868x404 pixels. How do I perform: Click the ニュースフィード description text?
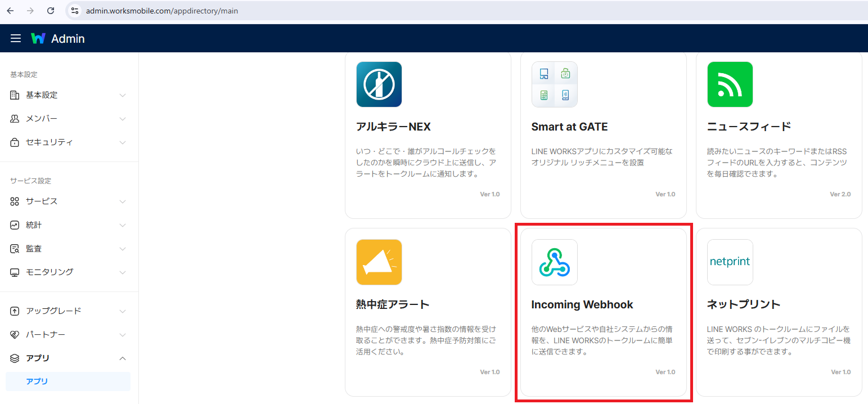click(x=777, y=163)
